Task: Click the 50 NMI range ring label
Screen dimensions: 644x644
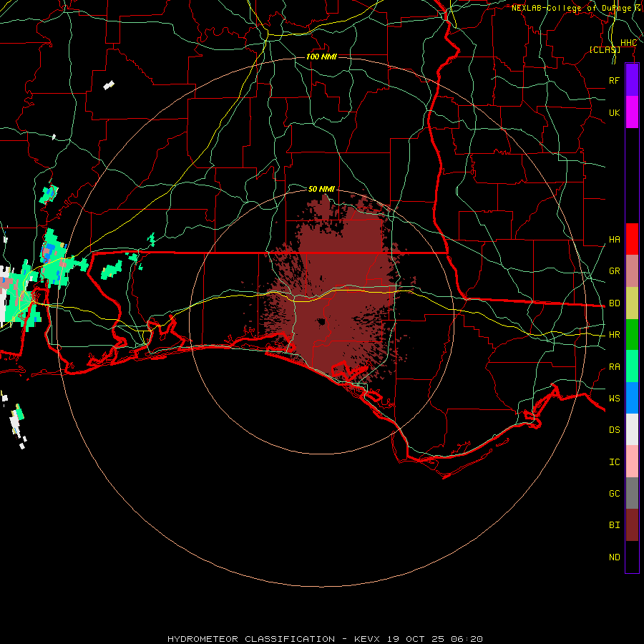Action: click(321, 189)
